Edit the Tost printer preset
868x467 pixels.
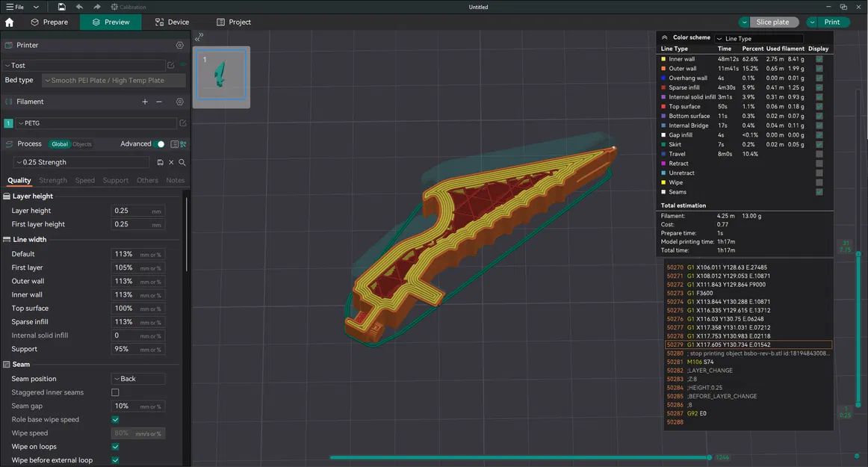(171, 65)
